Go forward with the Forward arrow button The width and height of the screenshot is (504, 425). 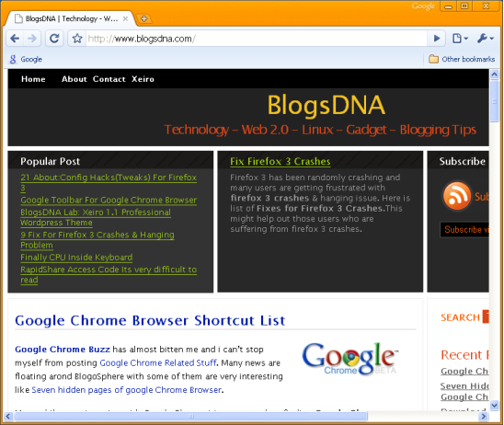(x=32, y=39)
